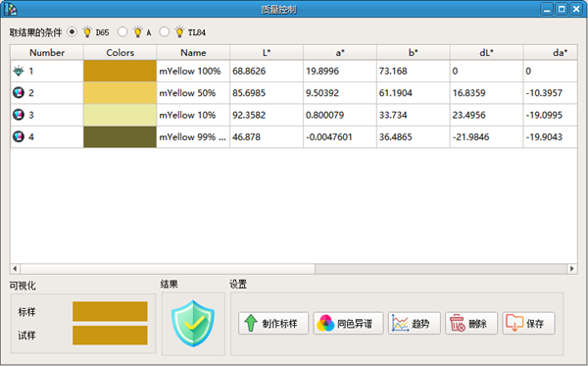Select the mYellow 100% name cell
588x366 pixels.
click(193, 71)
